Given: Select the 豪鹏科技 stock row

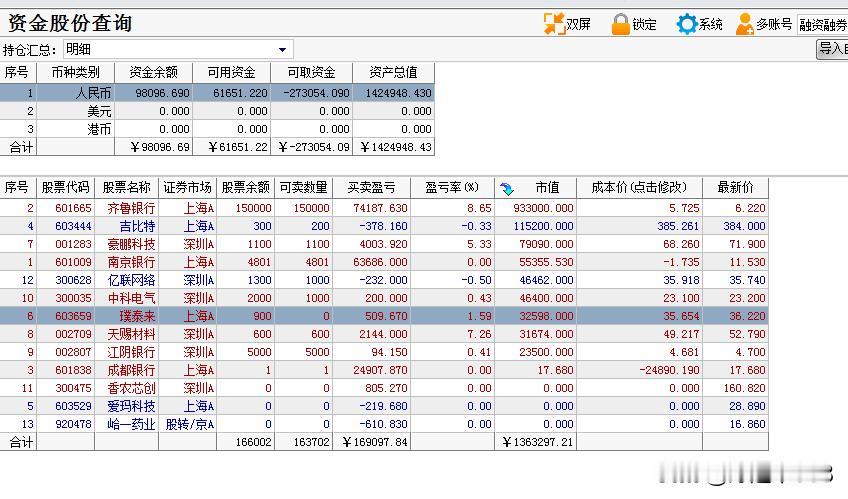Looking at the screenshot, I should click(384, 244).
